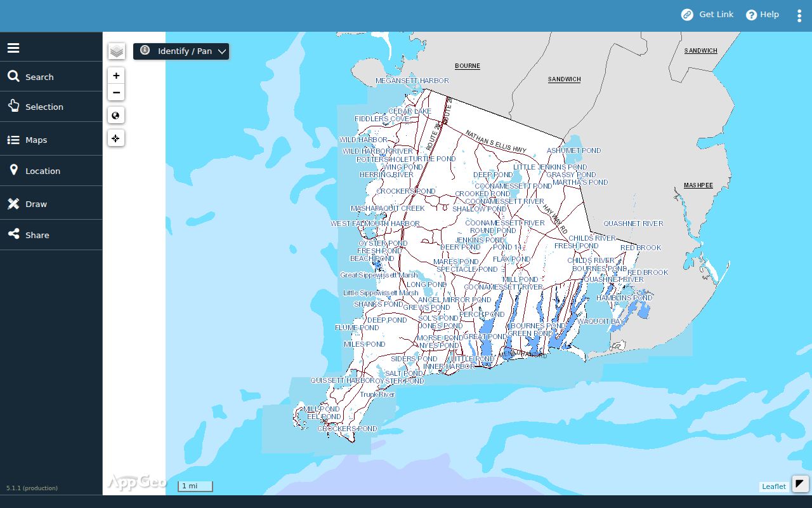
Task: Open the hamburger menu in sidebar
Action: coord(13,48)
